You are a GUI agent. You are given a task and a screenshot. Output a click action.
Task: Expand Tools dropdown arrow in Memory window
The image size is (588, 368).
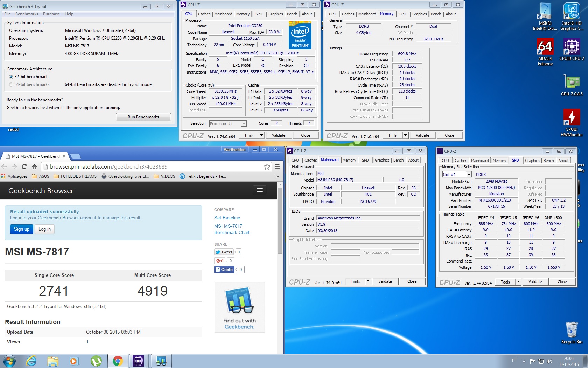pyautogui.click(x=405, y=135)
